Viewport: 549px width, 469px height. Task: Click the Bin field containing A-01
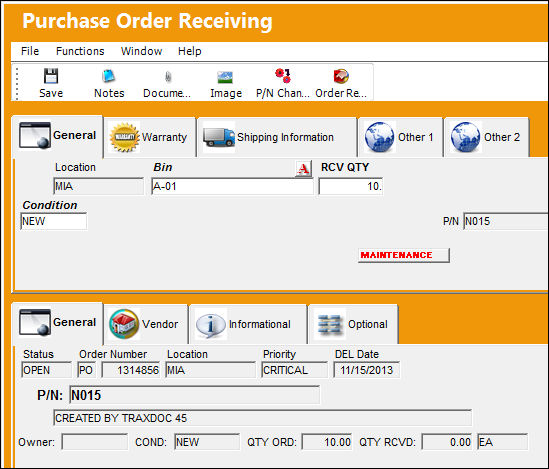(232, 186)
